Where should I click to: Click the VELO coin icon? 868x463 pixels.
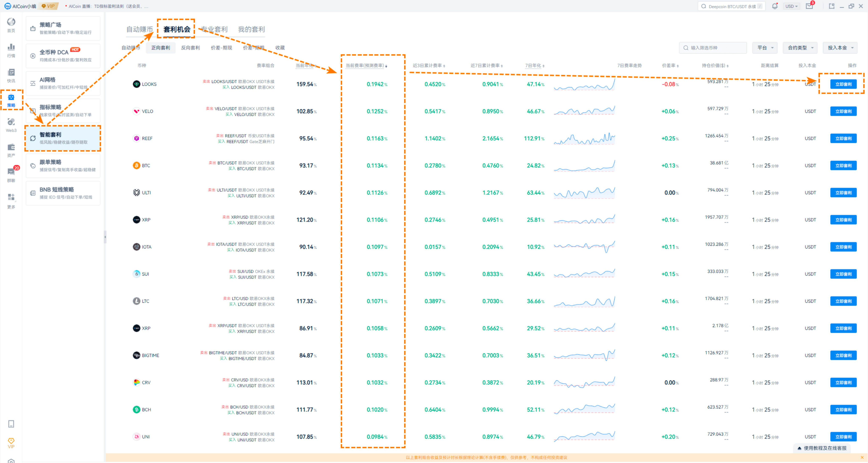point(136,111)
